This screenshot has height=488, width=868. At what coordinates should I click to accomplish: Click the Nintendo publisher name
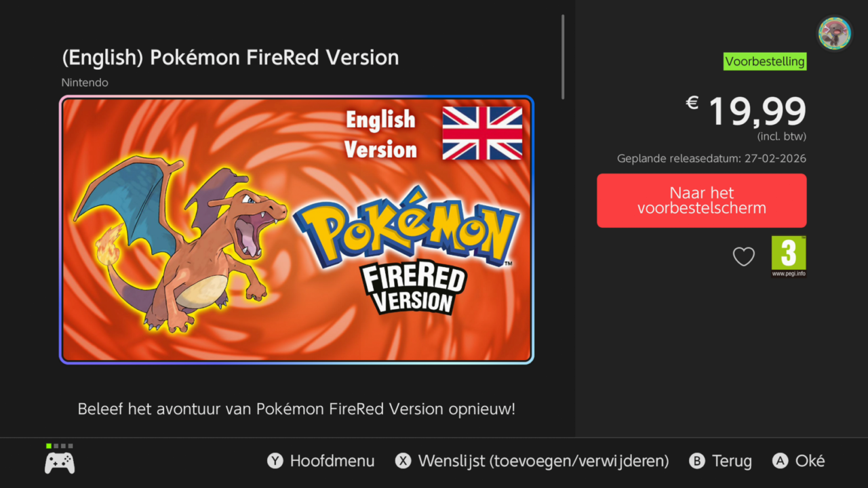(85, 83)
